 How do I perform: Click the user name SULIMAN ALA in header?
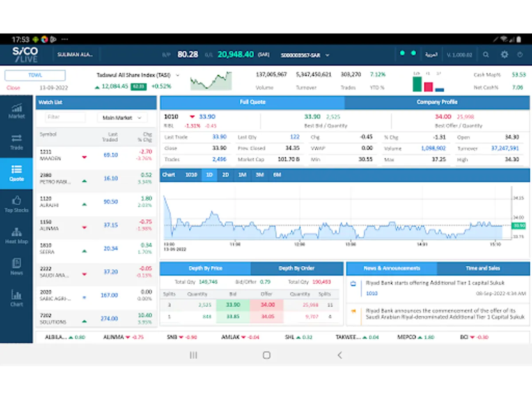75,55
